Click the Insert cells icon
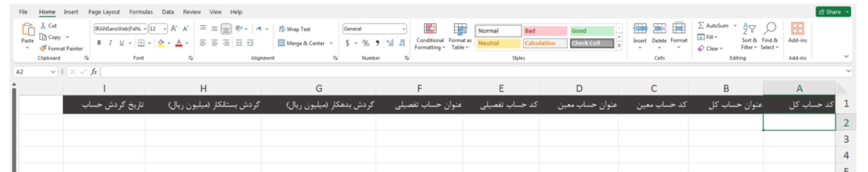Screen dimensions: 868x172 coord(640,29)
